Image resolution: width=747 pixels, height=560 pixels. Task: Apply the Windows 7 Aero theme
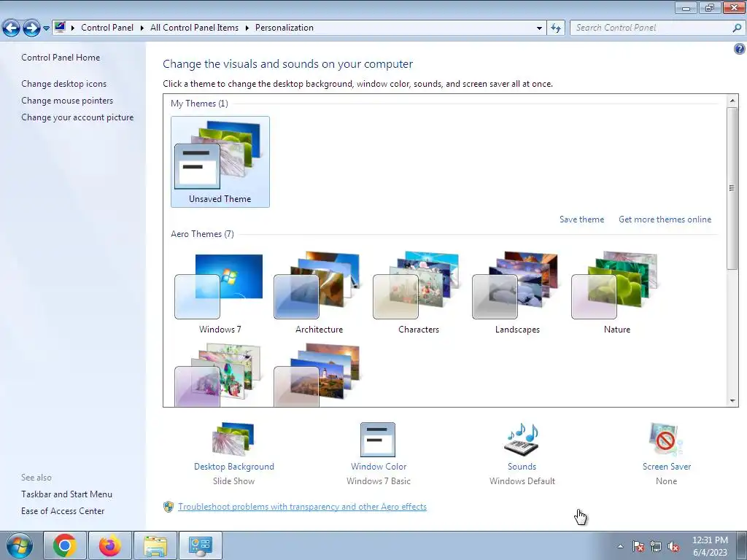tap(220, 292)
